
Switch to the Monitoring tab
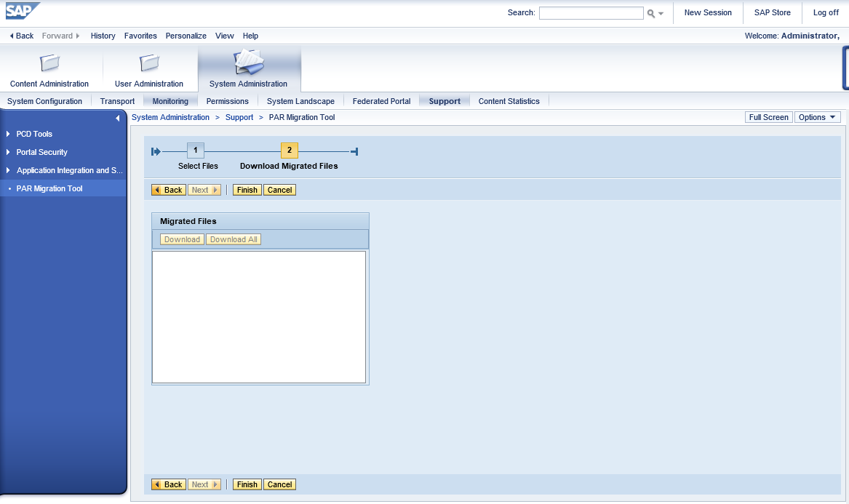[x=170, y=101]
